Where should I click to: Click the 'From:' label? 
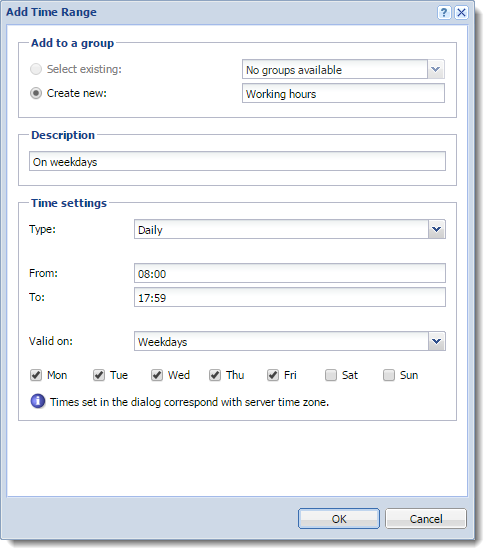click(43, 273)
